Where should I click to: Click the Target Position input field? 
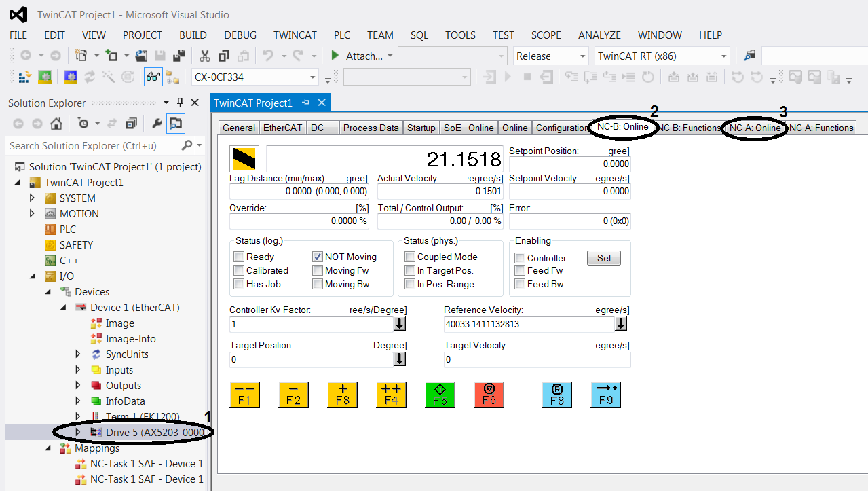point(311,359)
